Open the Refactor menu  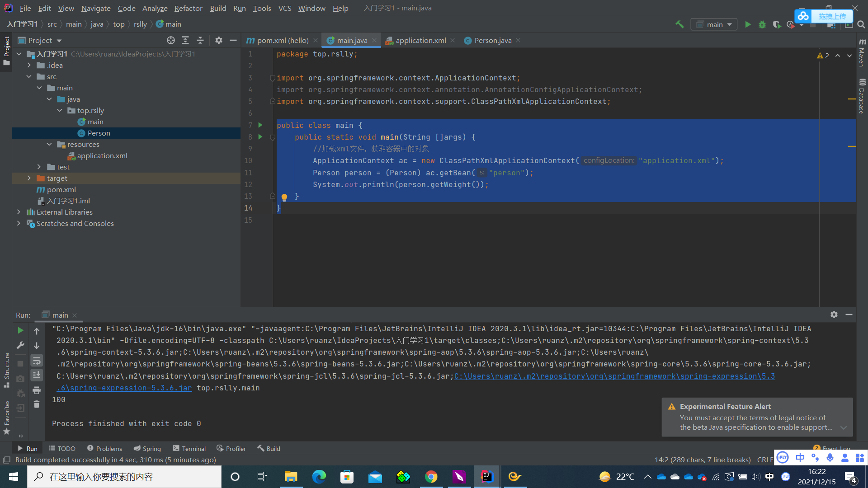pyautogui.click(x=188, y=8)
